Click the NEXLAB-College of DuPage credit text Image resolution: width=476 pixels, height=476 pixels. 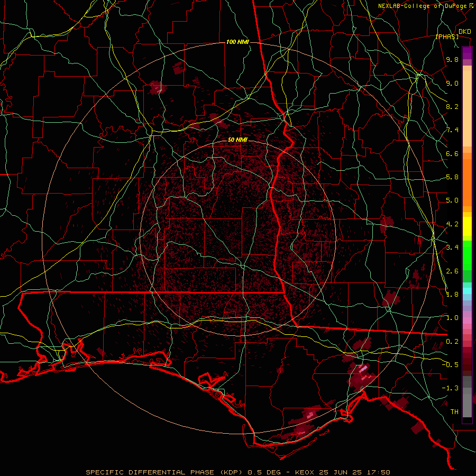coord(424,6)
